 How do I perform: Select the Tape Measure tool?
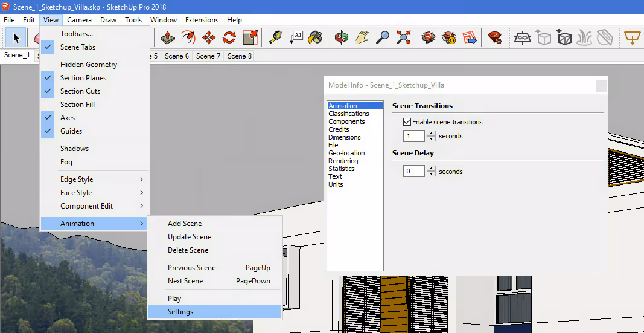click(x=275, y=38)
